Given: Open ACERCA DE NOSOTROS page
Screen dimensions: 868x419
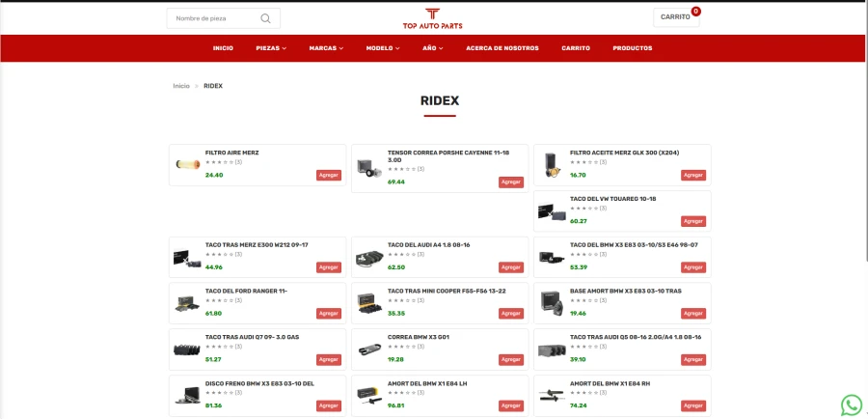Looking at the screenshot, I should (502, 48).
